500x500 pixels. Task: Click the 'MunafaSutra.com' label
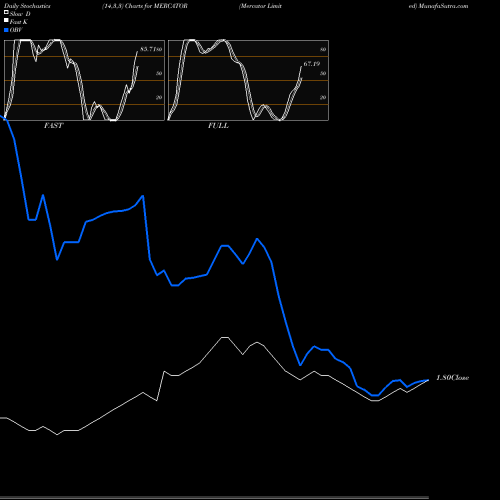443,6
